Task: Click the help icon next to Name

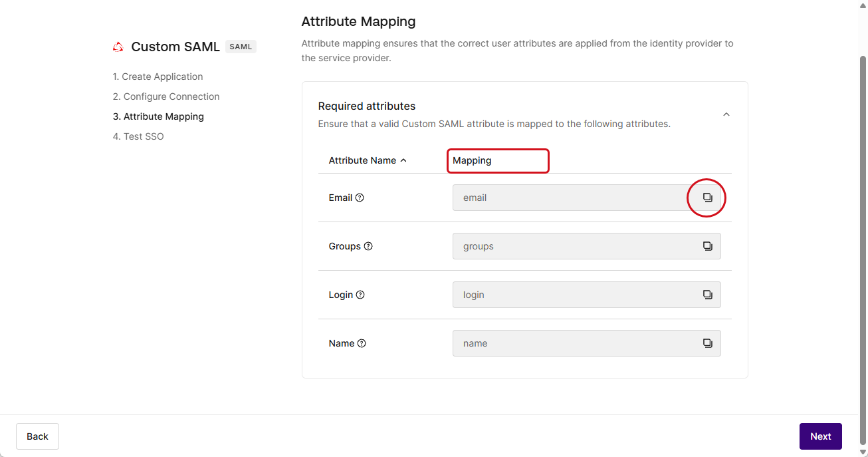Action: click(362, 343)
